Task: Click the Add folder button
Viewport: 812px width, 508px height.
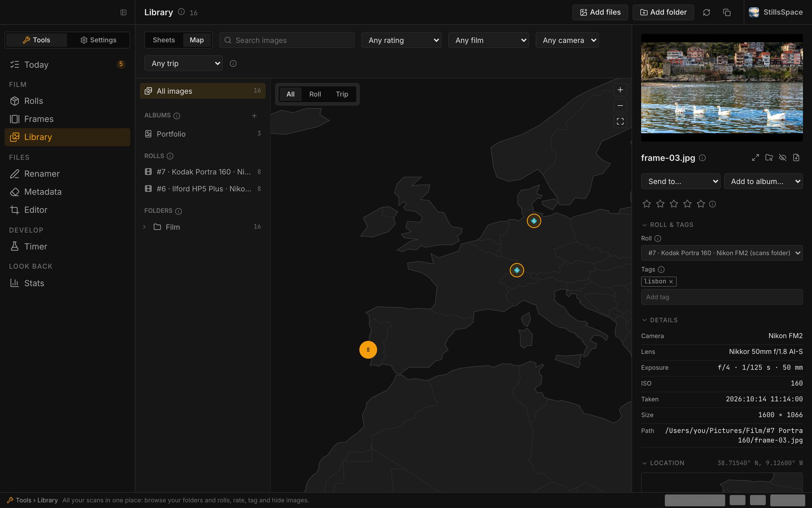Action: (x=663, y=12)
